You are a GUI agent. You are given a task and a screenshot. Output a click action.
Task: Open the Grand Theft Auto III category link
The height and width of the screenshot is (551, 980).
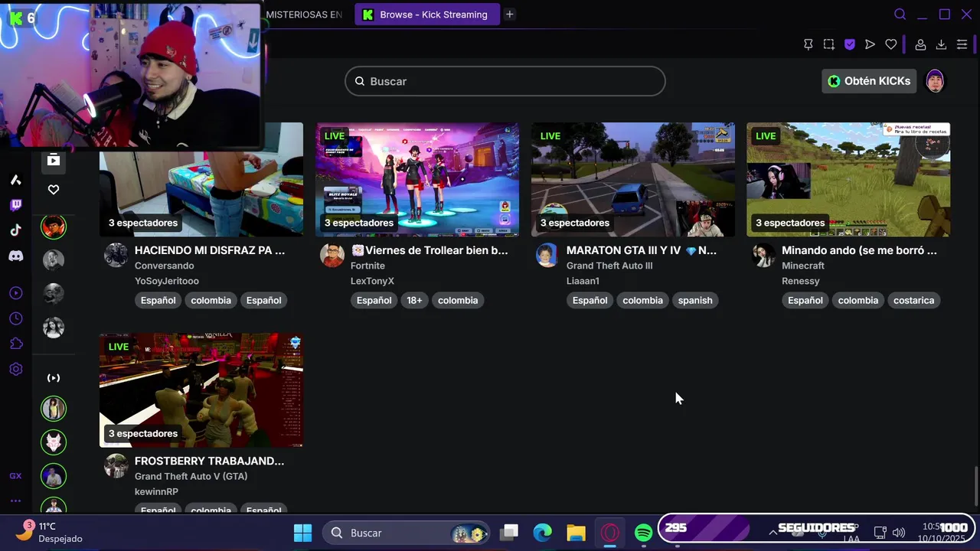pos(609,266)
